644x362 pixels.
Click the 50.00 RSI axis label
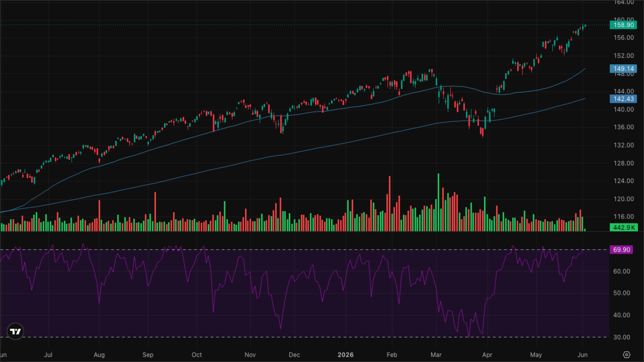(622, 293)
